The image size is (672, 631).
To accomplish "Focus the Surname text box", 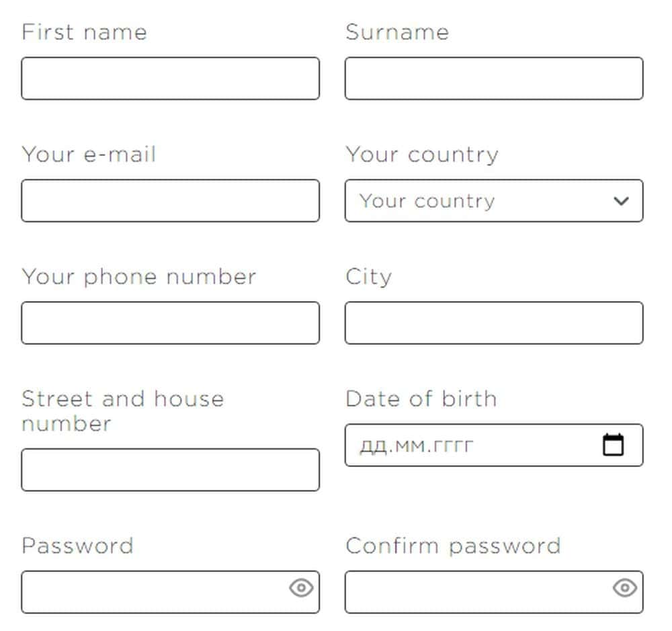I will pyautogui.click(x=494, y=79).
